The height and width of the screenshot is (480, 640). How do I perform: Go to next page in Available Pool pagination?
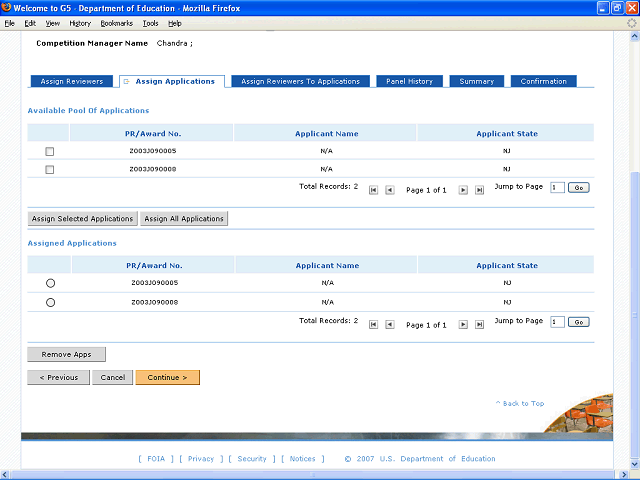click(463, 189)
